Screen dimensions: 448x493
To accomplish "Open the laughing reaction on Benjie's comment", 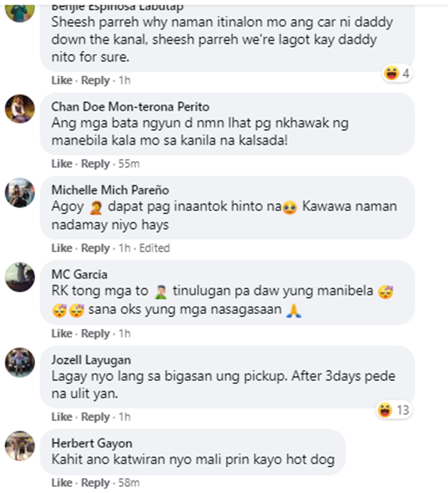I will point(397,73).
